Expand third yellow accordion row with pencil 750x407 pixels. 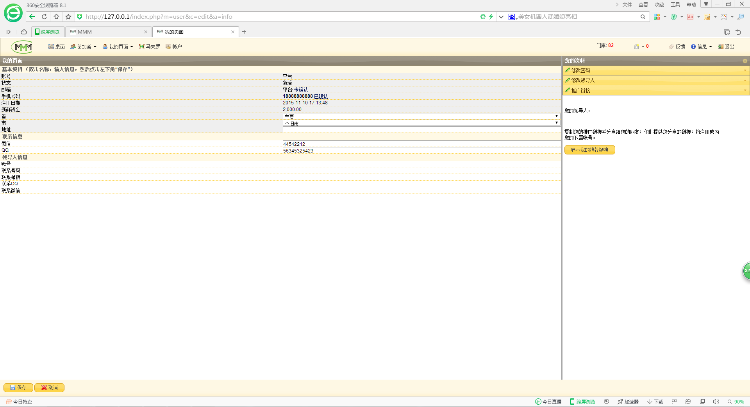(656, 90)
